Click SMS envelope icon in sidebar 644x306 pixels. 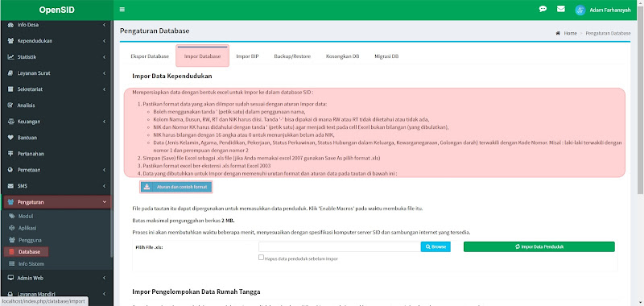(x=10, y=186)
